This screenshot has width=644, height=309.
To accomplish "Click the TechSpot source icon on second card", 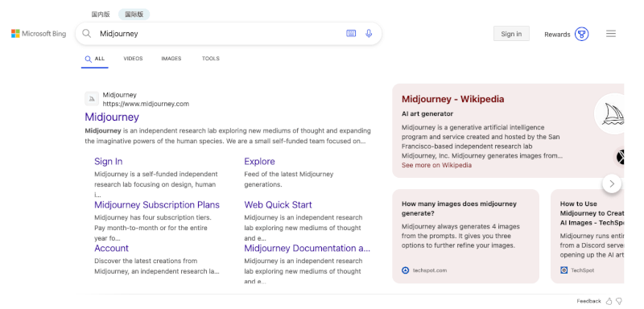I will pyautogui.click(x=564, y=270).
